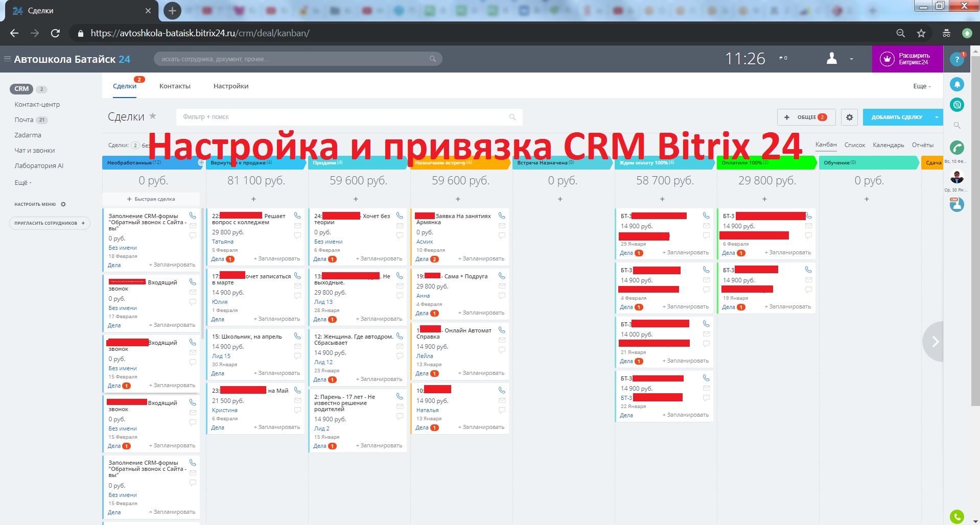This screenshot has height=525, width=980.
Task: Open the notifications bell in the right panel
Action: point(957,84)
